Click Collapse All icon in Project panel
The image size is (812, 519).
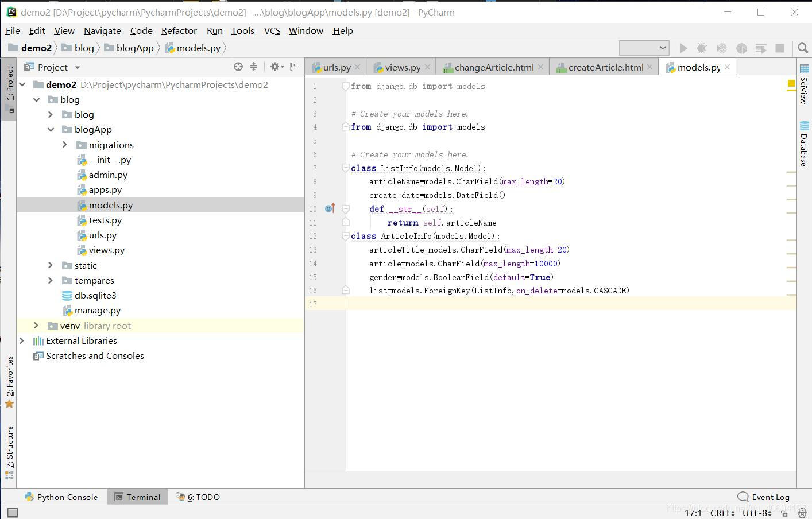253,67
